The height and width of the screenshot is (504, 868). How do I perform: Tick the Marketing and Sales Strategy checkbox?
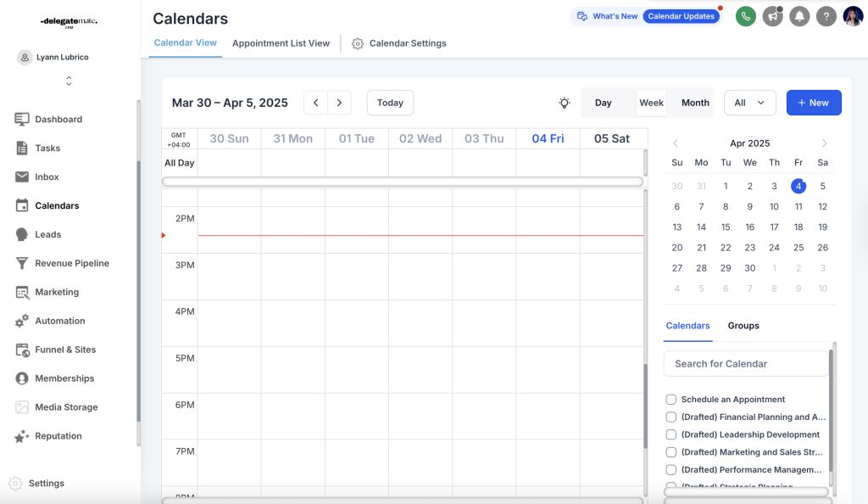coord(671,452)
